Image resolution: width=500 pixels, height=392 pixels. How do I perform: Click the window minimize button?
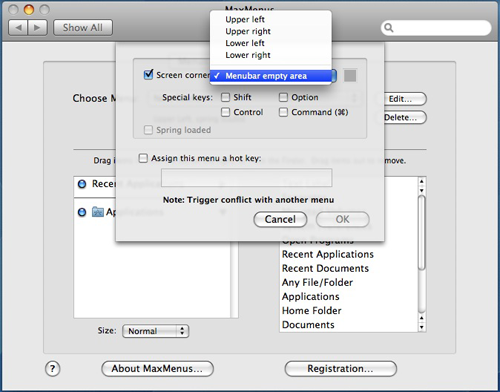pos(29,10)
